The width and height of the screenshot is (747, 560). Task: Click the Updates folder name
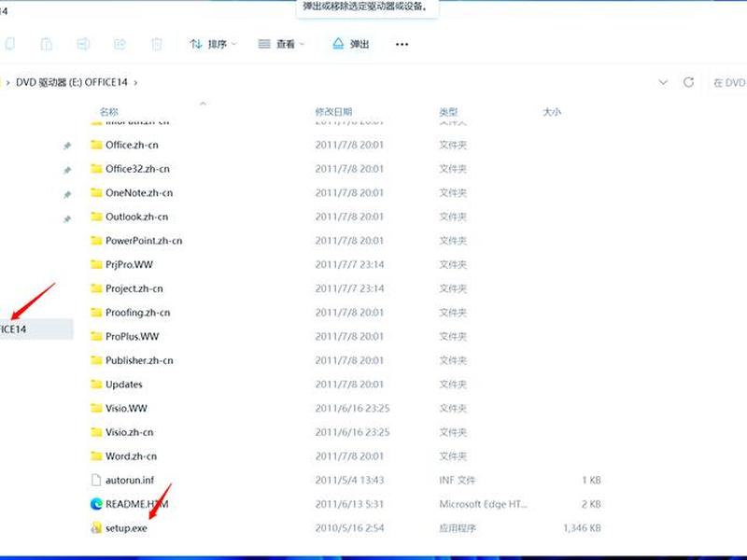coord(124,385)
